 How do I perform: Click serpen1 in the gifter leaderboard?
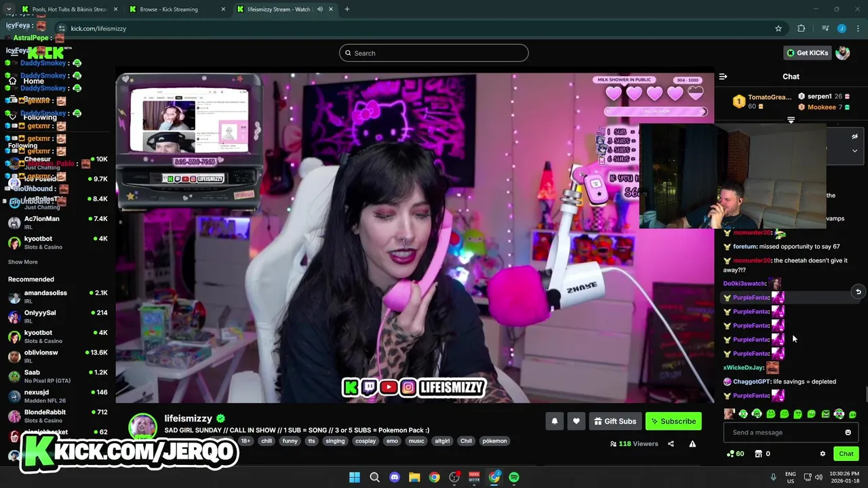point(819,96)
